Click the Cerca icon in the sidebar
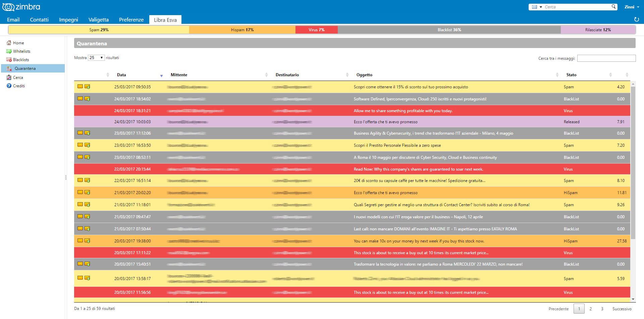The height and width of the screenshot is (319, 644). 9,77
